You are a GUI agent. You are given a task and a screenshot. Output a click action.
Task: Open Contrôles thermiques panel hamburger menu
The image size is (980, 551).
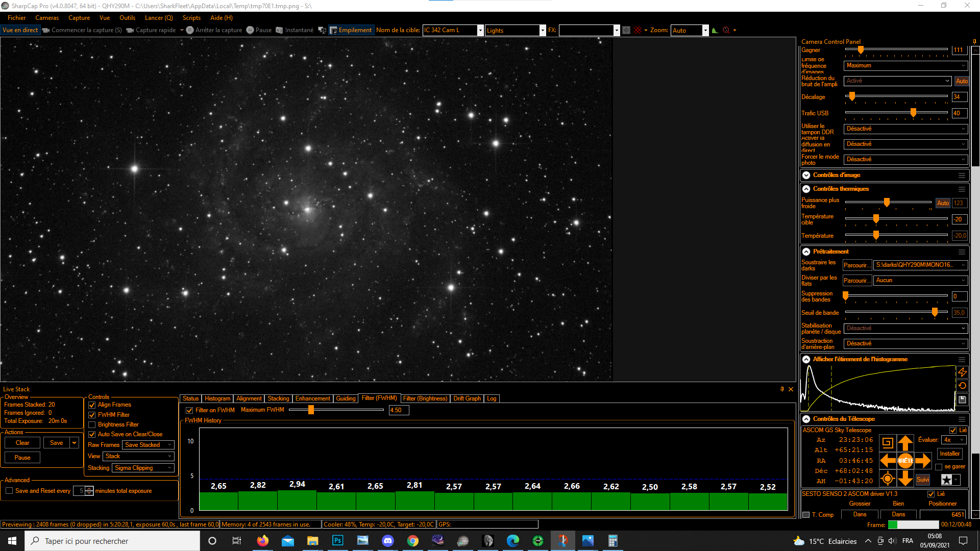pos(962,189)
